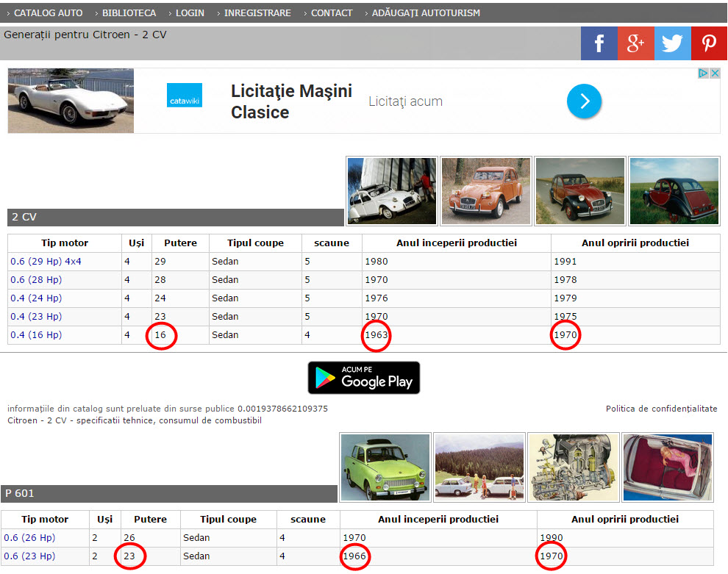
Task: Click start year 1963 cell
Action: pyautogui.click(x=376, y=334)
